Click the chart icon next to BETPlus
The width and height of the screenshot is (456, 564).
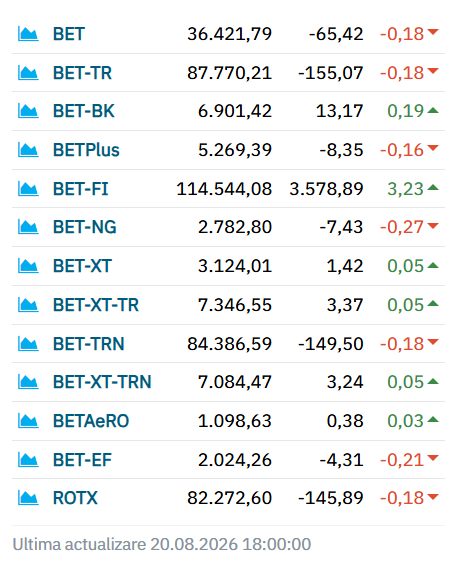28,150
